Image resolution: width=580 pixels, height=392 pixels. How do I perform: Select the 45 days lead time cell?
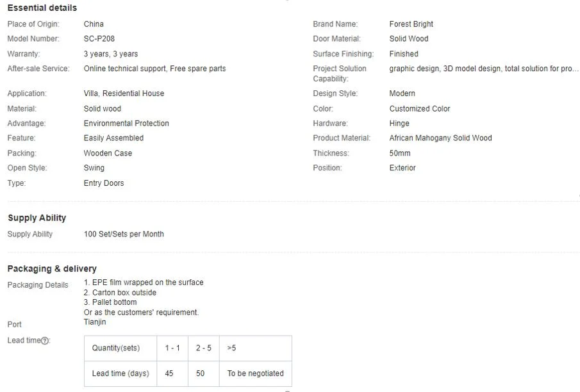click(172, 373)
